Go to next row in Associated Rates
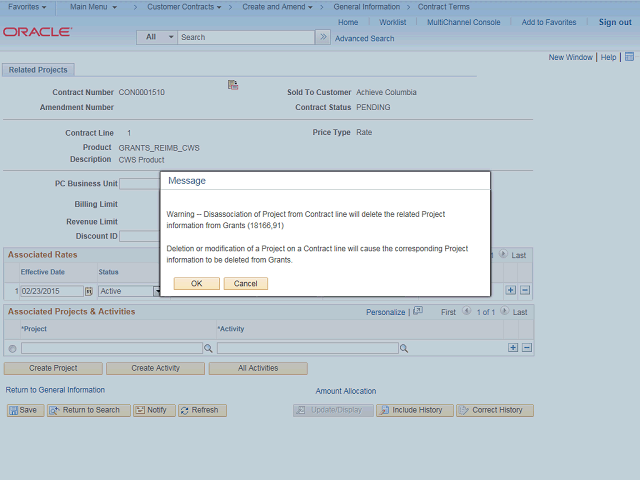 tap(503, 254)
